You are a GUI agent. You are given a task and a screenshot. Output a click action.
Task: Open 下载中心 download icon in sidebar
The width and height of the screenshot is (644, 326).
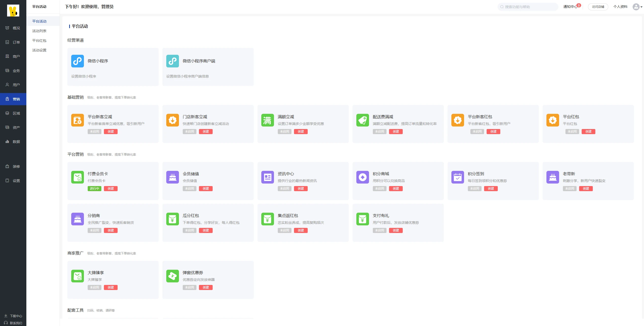pos(6,316)
